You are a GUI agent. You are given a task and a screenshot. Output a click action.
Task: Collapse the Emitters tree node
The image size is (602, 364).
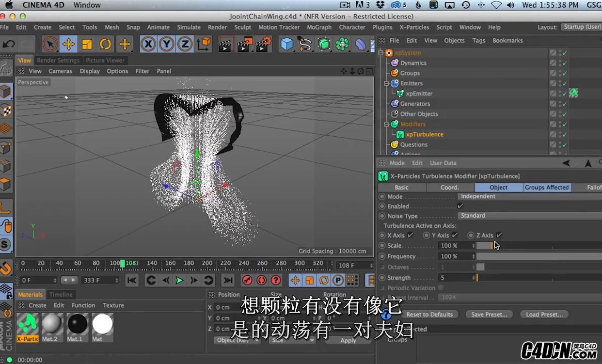(x=387, y=83)
